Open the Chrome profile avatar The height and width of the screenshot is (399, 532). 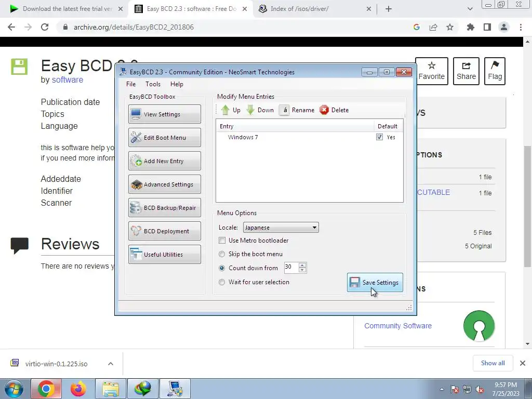[504, 27]
